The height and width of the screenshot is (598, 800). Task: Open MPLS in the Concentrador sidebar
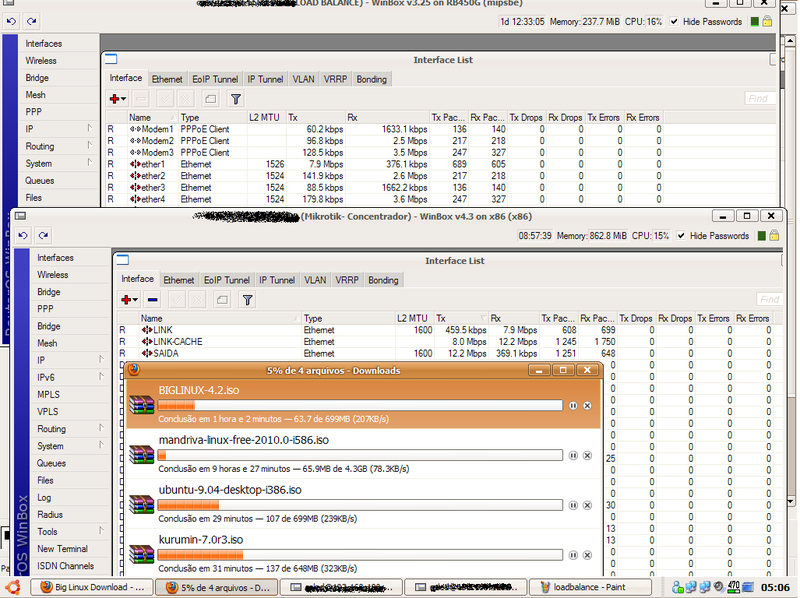(x=48, y=394)
